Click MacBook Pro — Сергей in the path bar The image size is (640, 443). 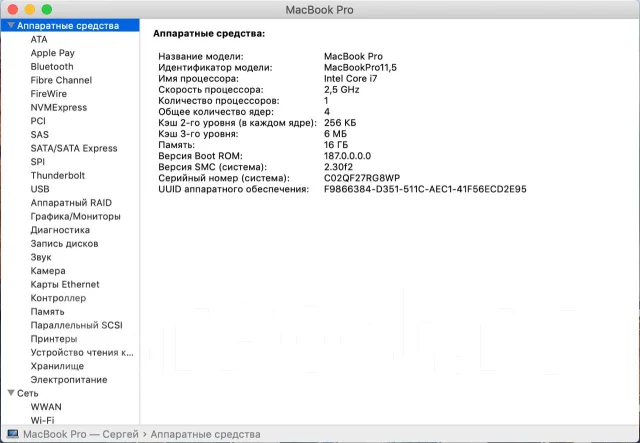[81, 434]
